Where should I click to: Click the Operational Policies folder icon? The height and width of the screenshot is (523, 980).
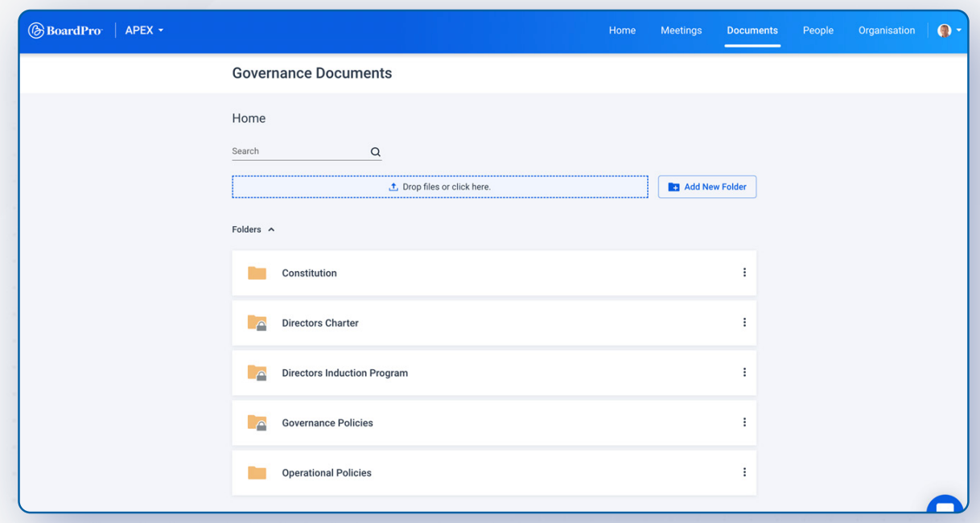coord(257,472)
